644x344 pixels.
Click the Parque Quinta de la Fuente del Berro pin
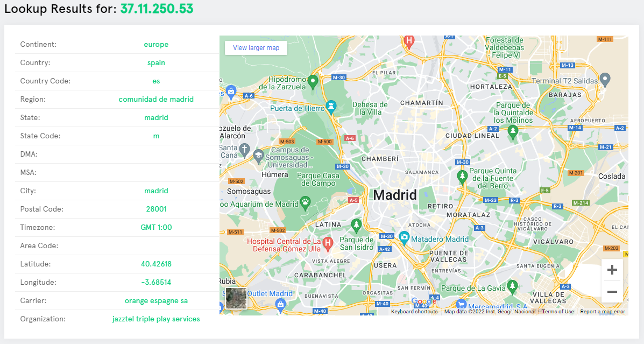[463, 178]
